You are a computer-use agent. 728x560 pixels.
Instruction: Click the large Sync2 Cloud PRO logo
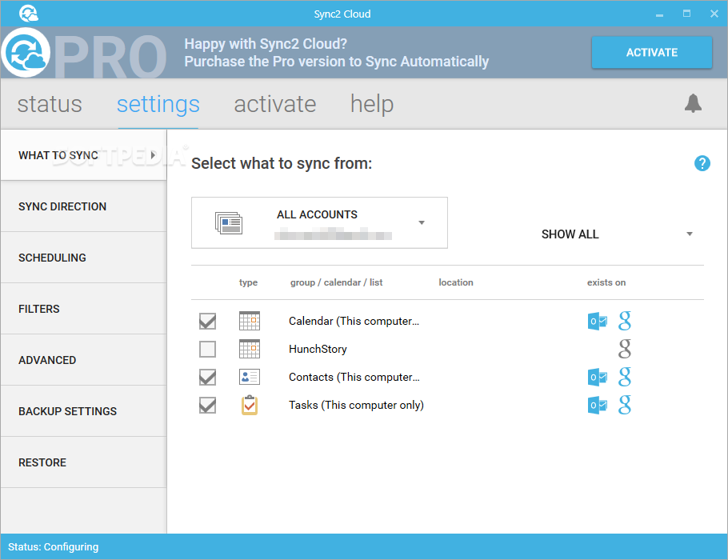25,53
